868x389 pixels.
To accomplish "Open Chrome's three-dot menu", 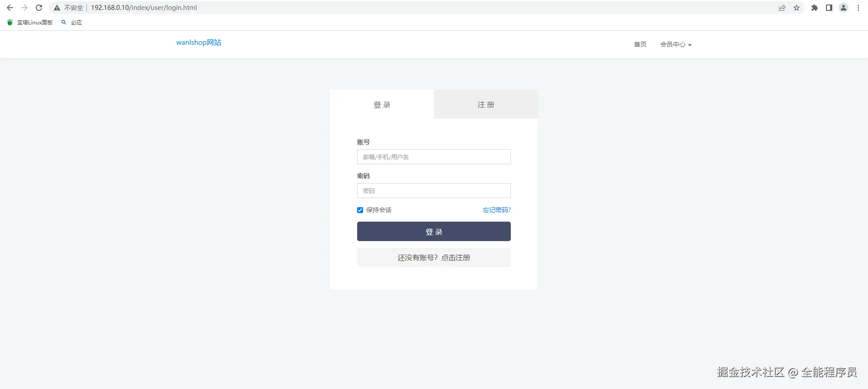I will click(858, 8).
